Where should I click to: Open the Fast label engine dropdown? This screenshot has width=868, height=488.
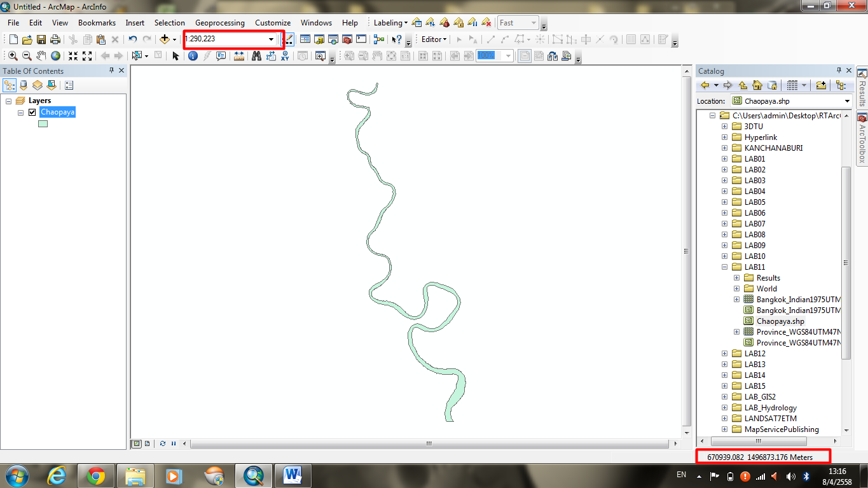(x=534, y=23)
